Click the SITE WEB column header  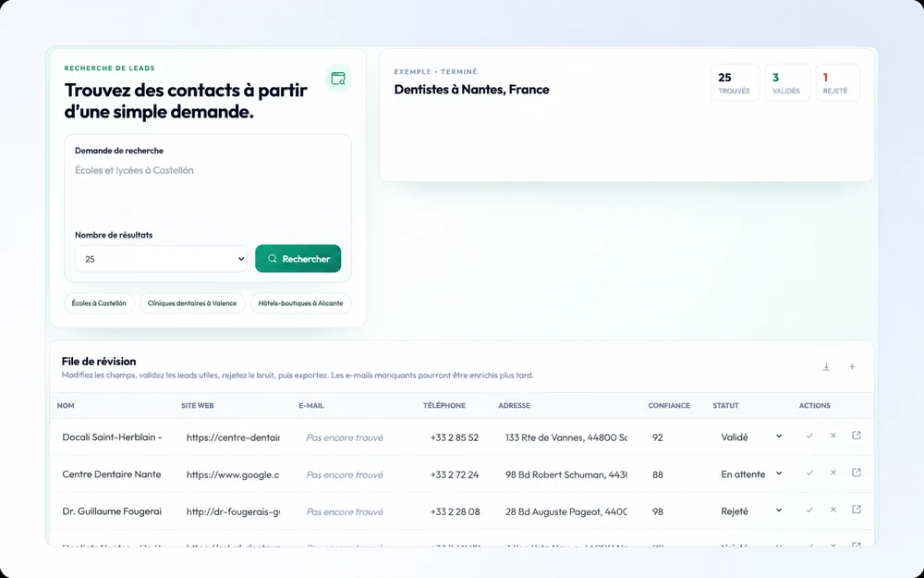[198, 406]
